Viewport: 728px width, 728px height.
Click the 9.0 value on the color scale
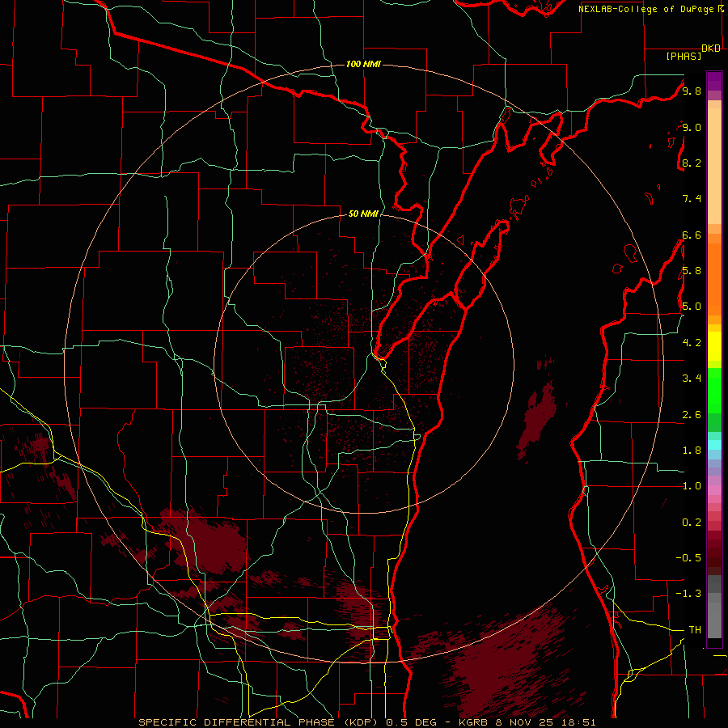click(x=692, y=127)
